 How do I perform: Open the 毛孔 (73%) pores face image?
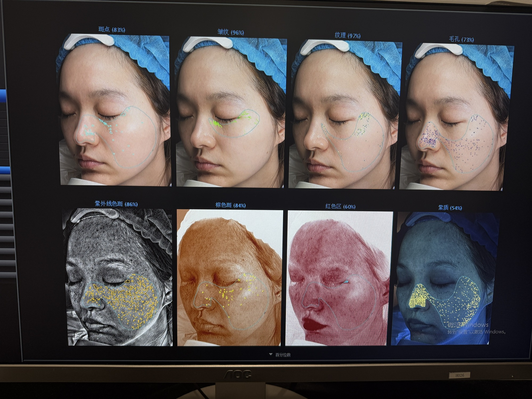click(x=456, y=117)
